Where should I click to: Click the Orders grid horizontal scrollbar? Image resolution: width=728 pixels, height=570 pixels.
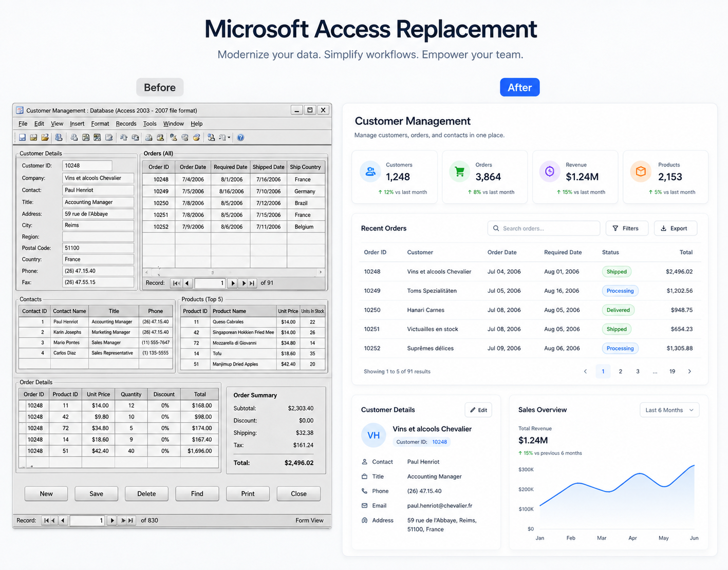[234, 272]
